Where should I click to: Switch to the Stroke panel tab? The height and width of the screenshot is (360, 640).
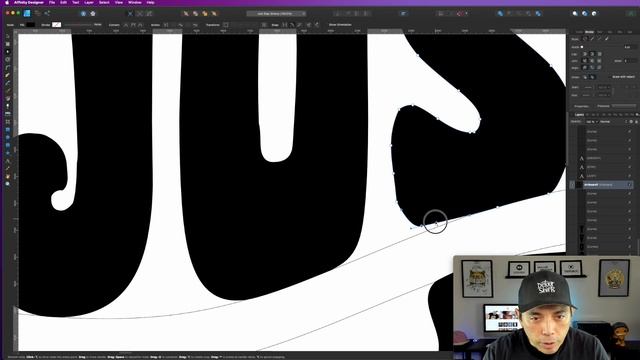[589, 32]
